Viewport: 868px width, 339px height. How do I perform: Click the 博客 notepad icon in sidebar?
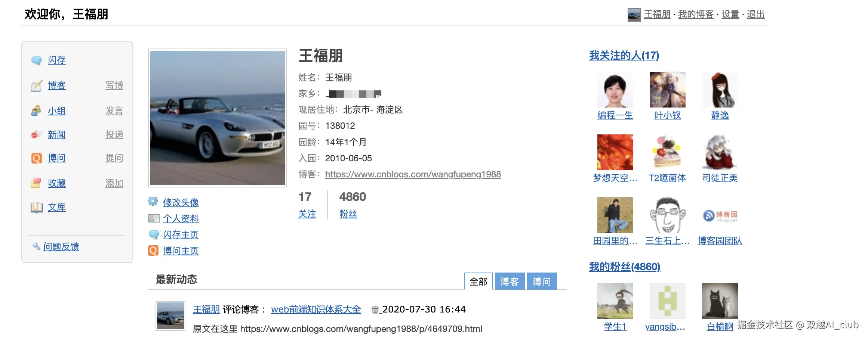click(37, 86)
